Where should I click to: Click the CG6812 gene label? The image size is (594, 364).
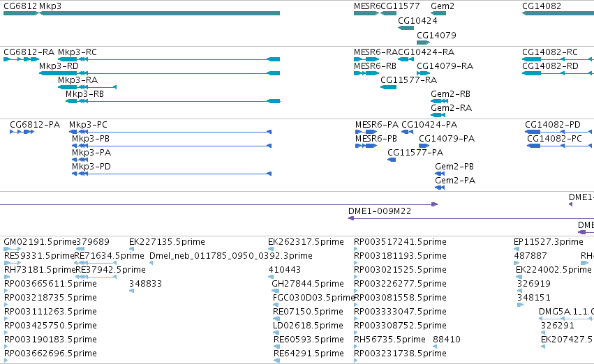pyautogui.click(x=20, y=6)
